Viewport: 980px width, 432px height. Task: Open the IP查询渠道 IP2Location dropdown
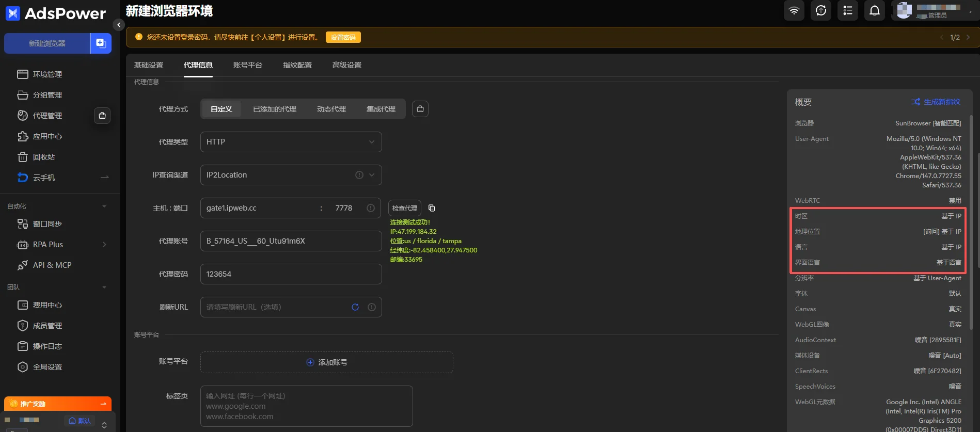coord(291,175)
